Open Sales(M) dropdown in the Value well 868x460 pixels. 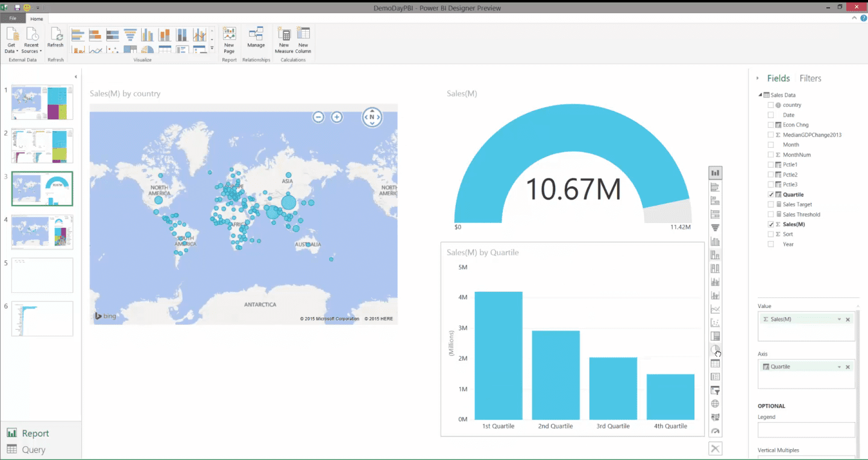click(839, 320)
